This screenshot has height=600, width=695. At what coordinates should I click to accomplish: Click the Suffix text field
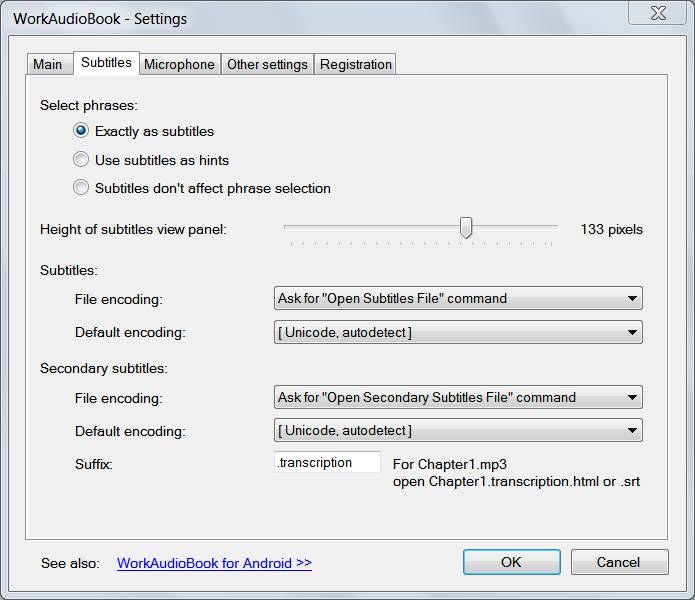(327, 463)
